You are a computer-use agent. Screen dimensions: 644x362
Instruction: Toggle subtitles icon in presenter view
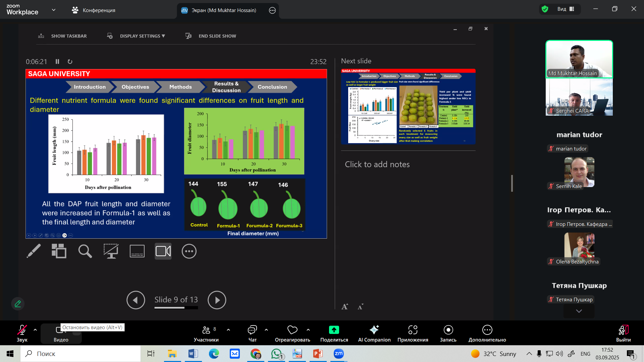[x=137, y=251]
